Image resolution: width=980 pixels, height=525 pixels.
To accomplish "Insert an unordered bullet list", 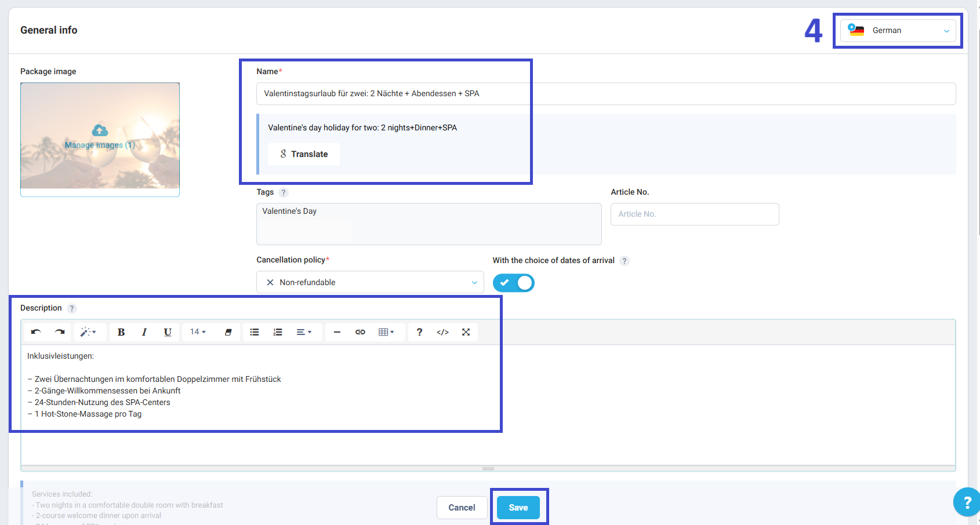I will [x=255, y=332].
